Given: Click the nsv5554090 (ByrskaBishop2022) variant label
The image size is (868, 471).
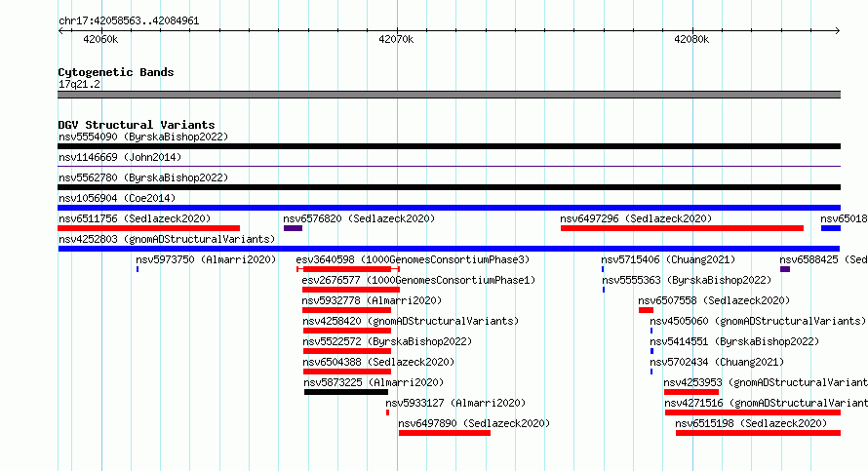Looking at the screenshot, I should pos(143,137).
